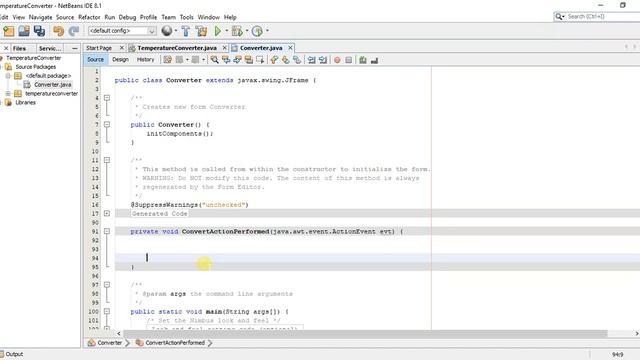
Task: Open the Window menu
Action: pos(209,17)
